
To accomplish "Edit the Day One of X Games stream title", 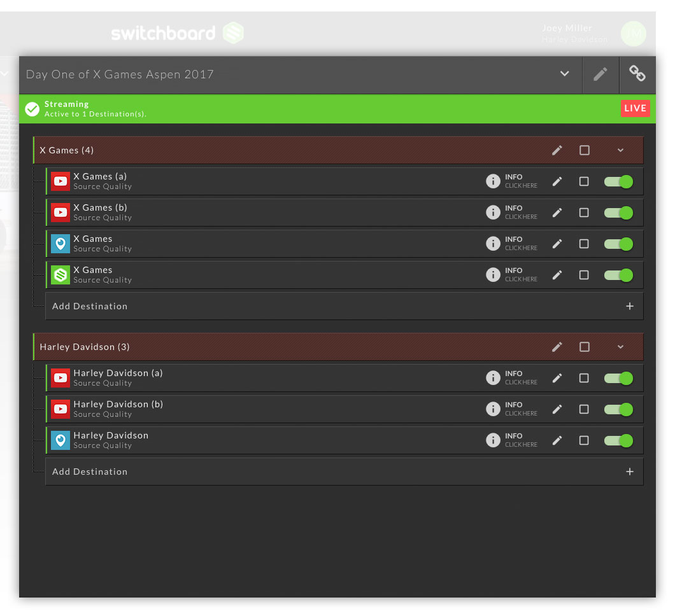I will 600,74.
